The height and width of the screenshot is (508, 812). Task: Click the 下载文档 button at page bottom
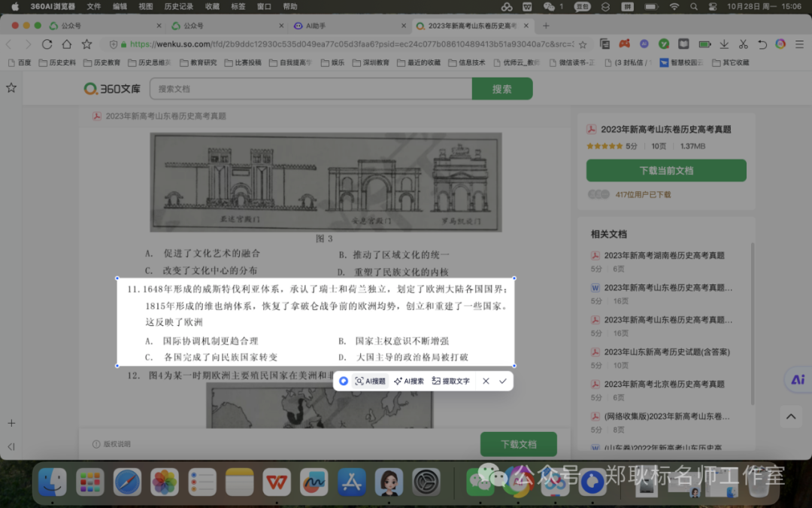tap(518, 444)
